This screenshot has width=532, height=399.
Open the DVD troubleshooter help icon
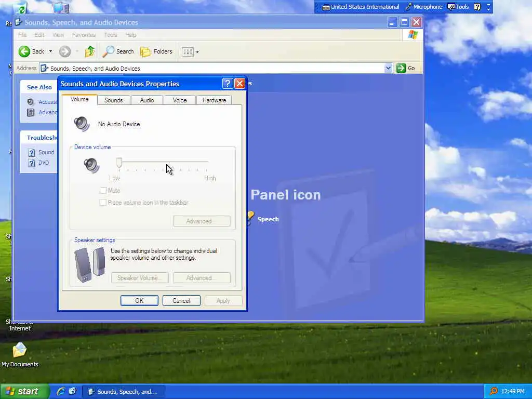click(32, 163)
